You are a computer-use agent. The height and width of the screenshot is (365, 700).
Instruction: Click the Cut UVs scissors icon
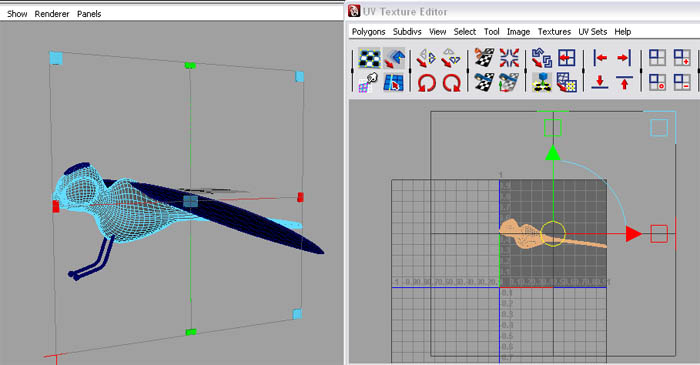pyautogui.click(x=484, y=58)
